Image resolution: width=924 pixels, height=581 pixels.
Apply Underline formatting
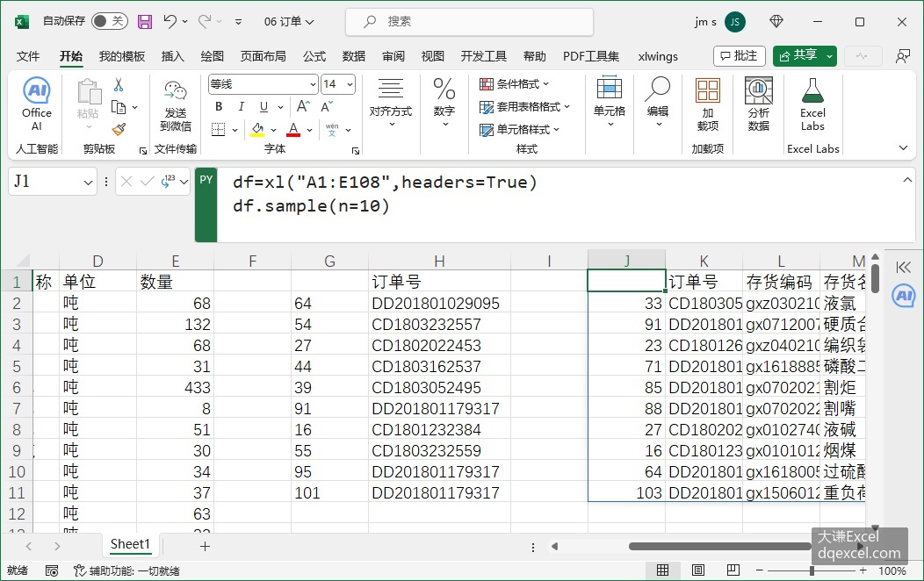coord(263,106)
